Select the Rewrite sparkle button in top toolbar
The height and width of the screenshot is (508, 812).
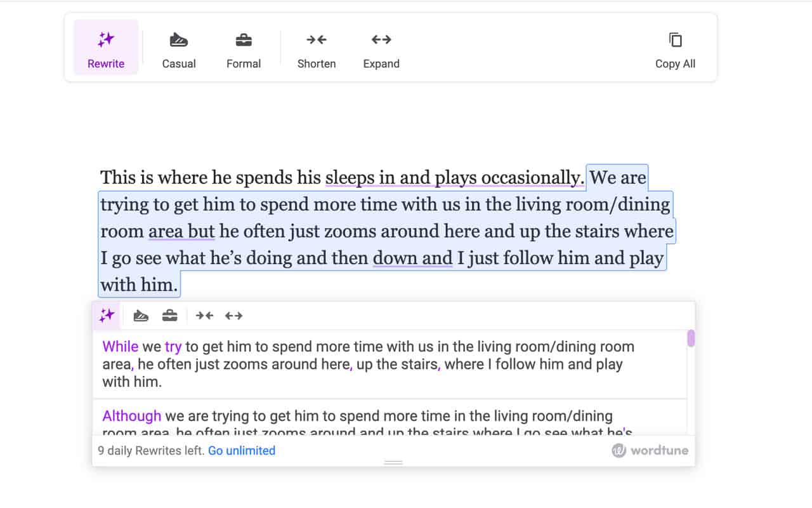(106, 48)
